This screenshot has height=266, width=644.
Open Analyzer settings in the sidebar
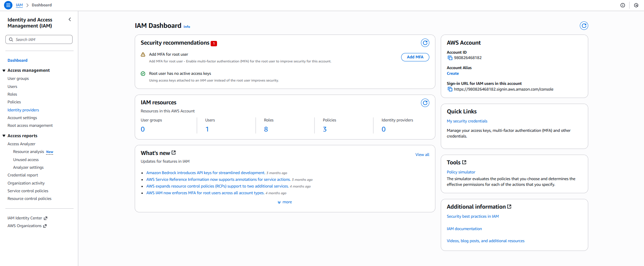[28, 167]
